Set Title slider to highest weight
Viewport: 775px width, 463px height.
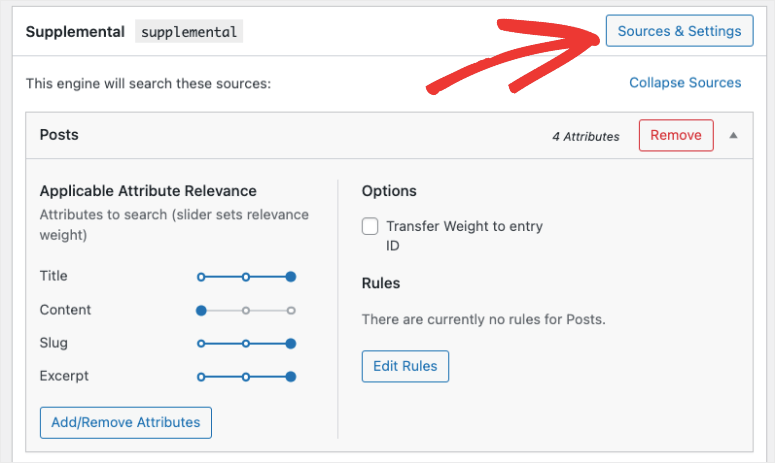291,276
